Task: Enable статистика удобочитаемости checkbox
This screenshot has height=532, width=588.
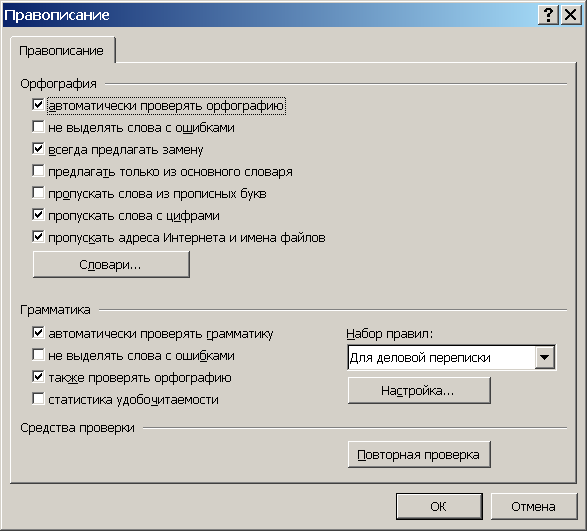Action: pos(38,399)
